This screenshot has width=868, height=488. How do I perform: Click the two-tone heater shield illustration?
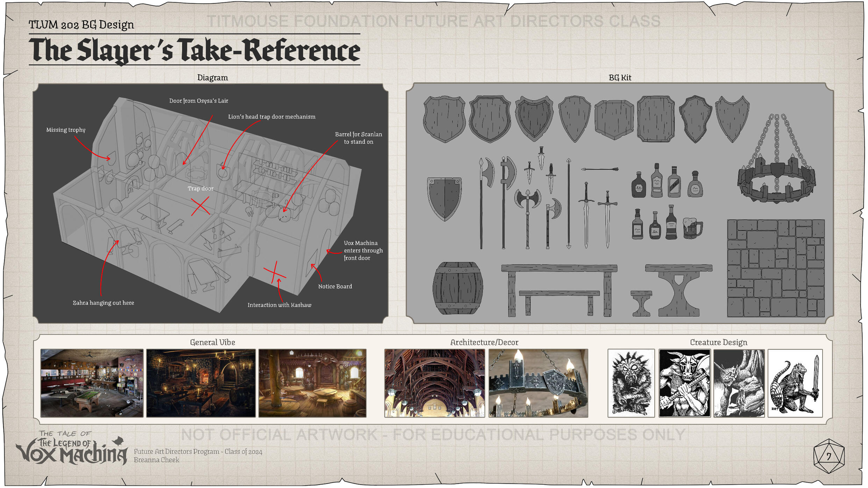[x=444, y=199]
